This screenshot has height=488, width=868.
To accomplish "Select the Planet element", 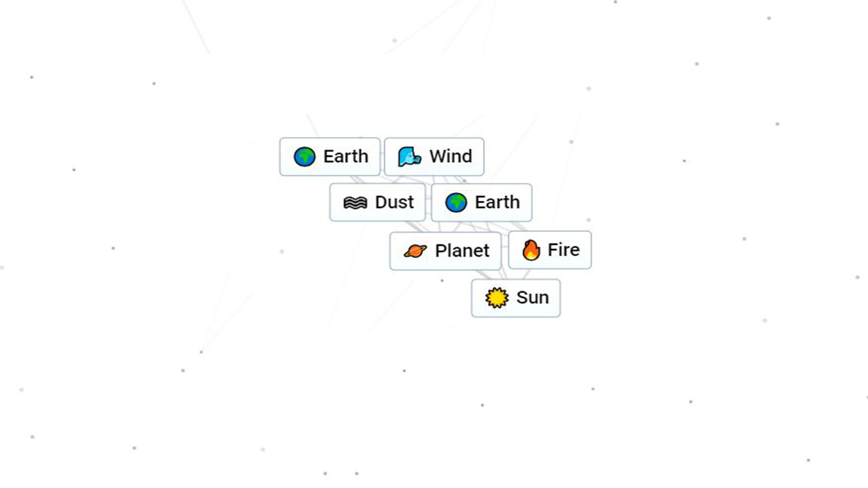I will [x=445, y=251].
